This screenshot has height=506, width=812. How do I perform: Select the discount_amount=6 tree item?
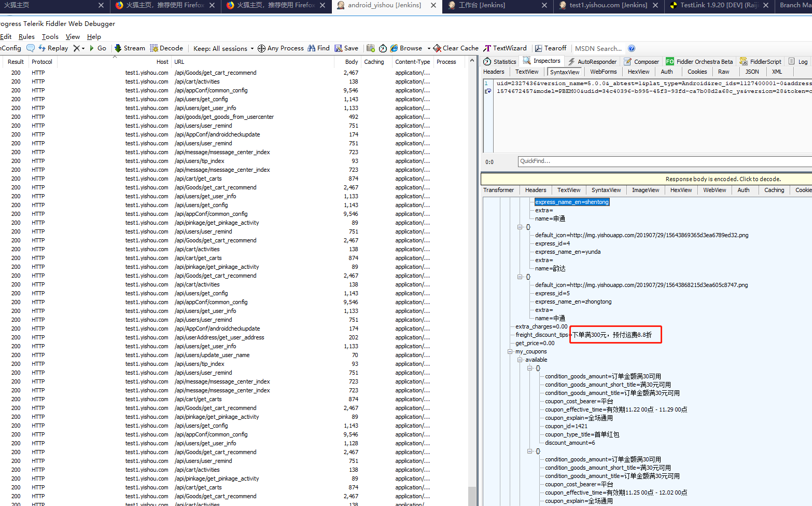[x=570, y=443]
